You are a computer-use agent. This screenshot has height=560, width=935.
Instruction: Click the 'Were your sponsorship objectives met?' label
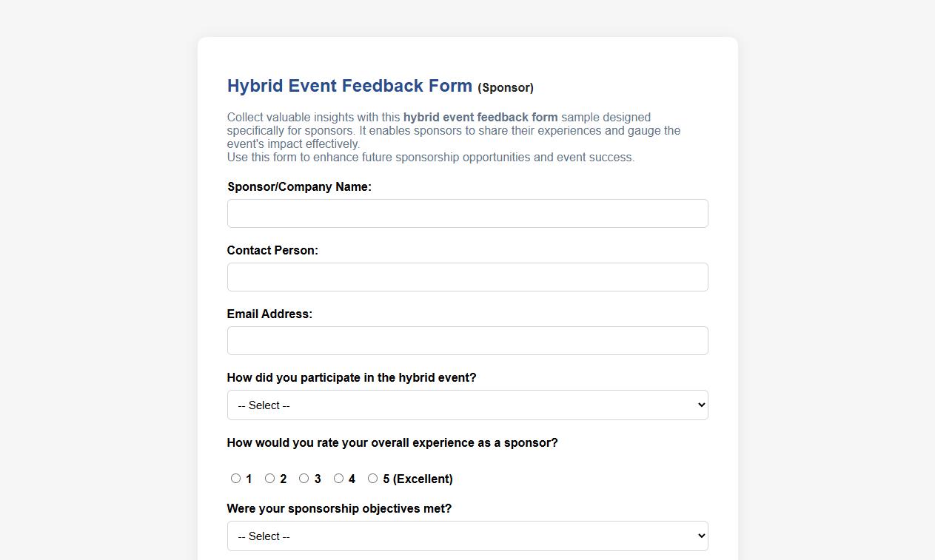point(340,508)
